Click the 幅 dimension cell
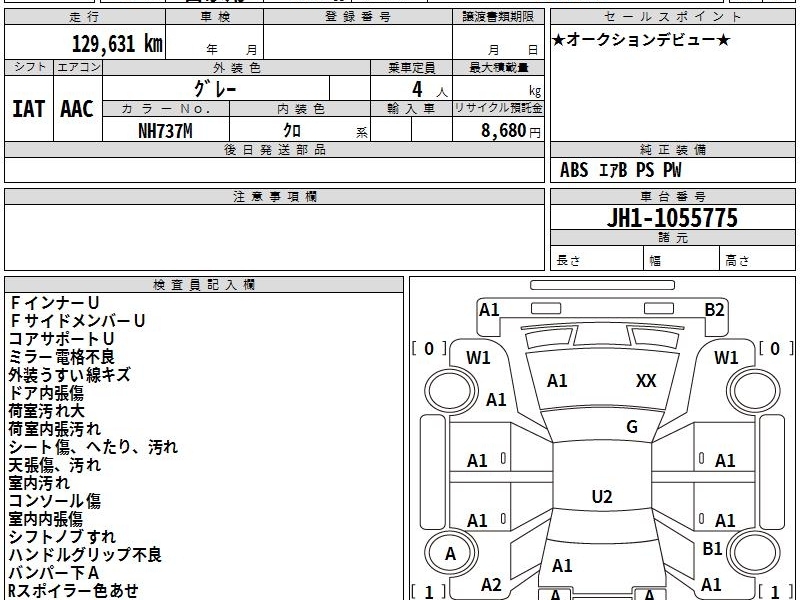800x600 pixels. click(x=682, y=260)
